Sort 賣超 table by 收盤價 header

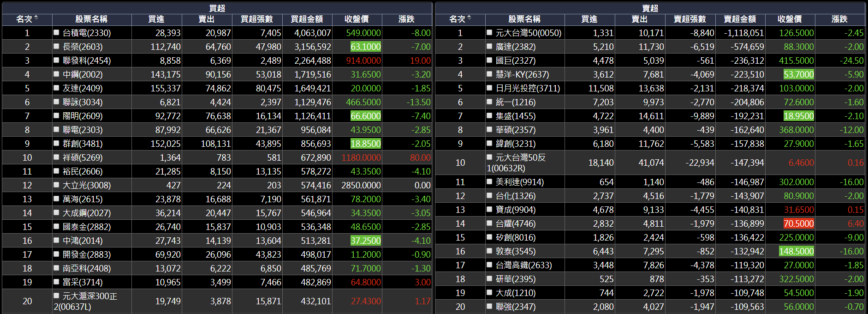(x=790, y=19)
